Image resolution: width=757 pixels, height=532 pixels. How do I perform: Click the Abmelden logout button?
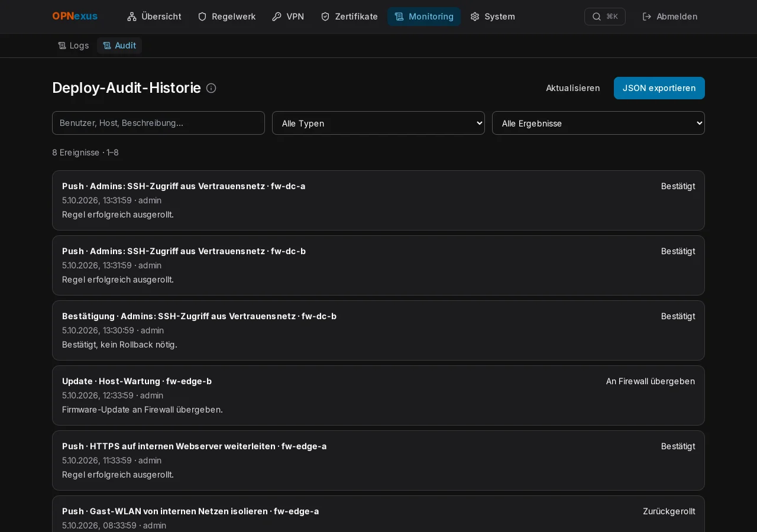[x=670, y=17]
